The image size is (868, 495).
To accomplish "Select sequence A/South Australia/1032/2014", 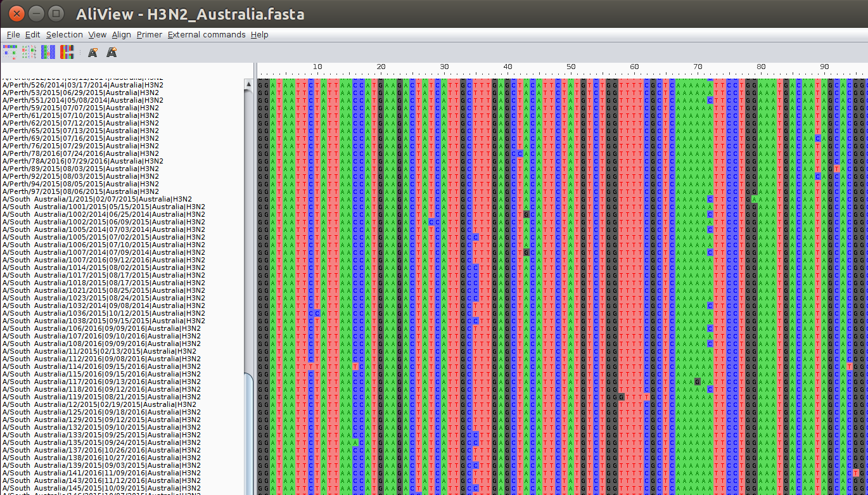I will (104, 305).
